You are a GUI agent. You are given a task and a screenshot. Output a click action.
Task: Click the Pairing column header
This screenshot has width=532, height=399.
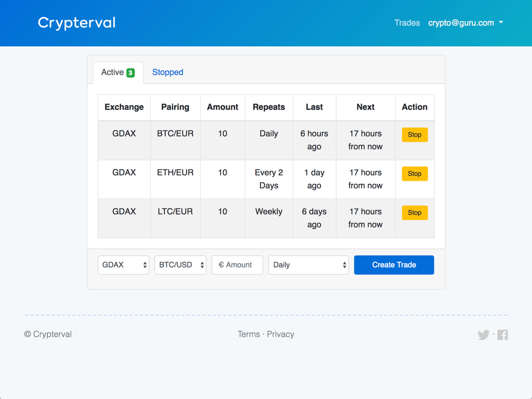pyautogui.click(x=175, y=107)
